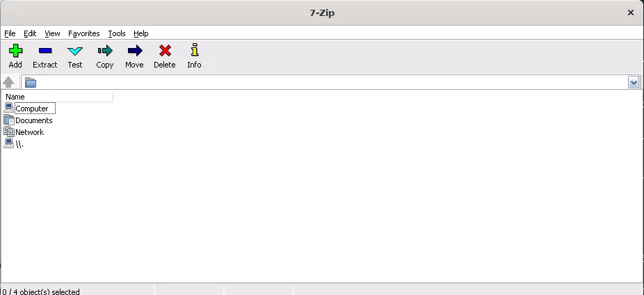Screen dimensions: 644x295
Task: Click the red Delete X icon
Action: pos(165,51)
